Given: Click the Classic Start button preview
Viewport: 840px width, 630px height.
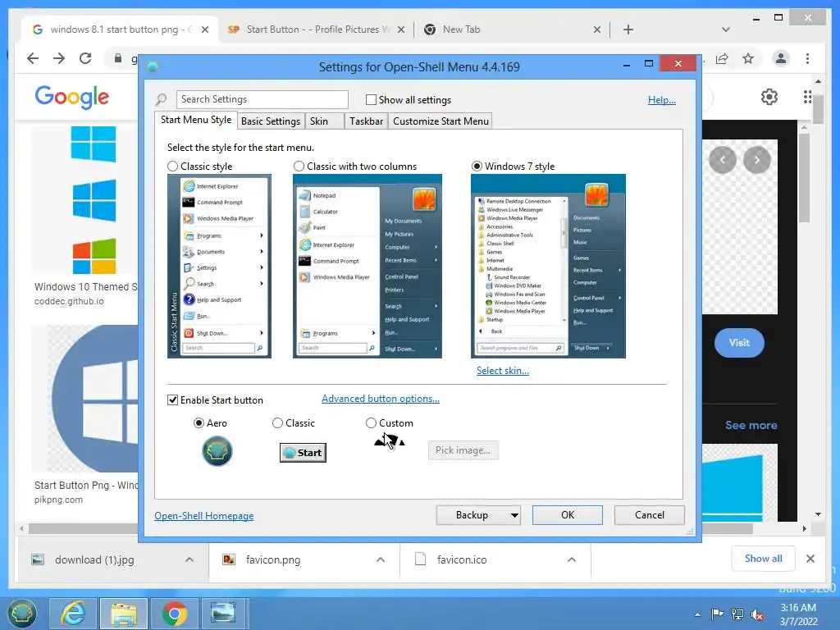Looking at the screenshot, I should tap(304, 453).
